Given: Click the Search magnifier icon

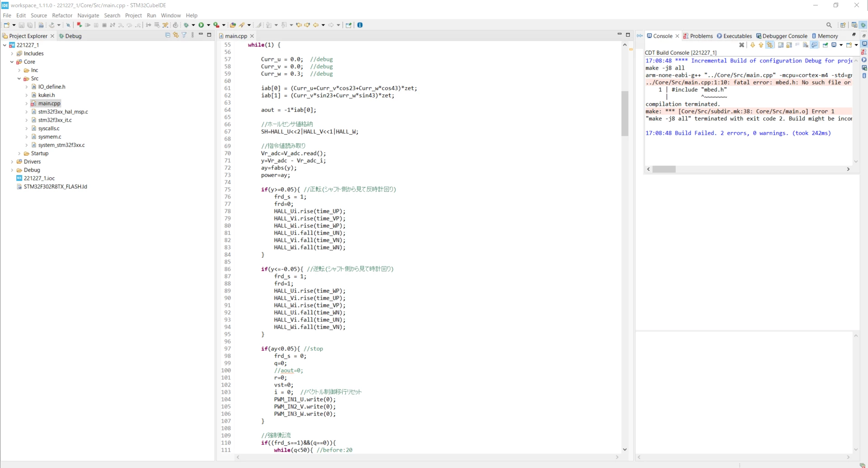Looking at the screenshot, I should [x=829, y=25].
